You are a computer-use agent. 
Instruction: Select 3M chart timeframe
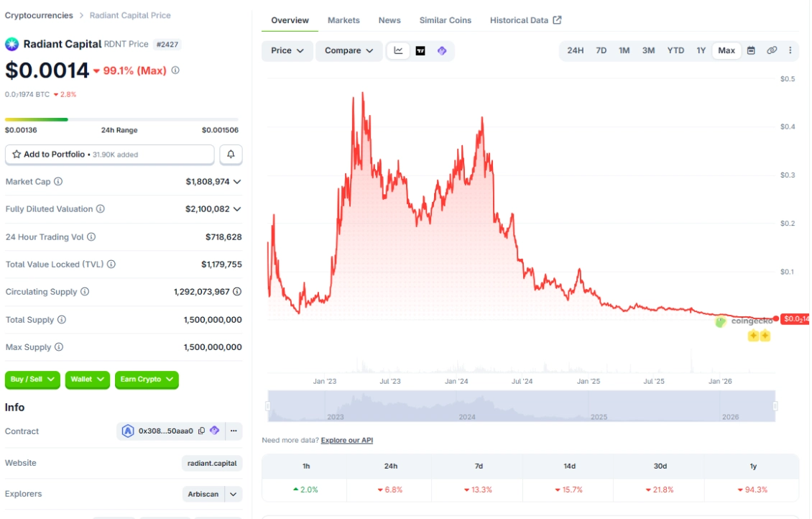(648, 50)
